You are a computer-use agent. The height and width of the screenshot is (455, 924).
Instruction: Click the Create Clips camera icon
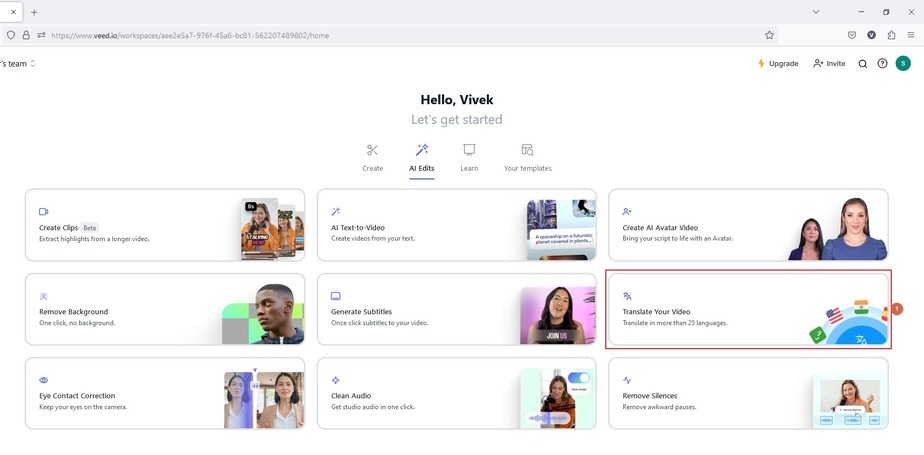[x=44, y=212]
